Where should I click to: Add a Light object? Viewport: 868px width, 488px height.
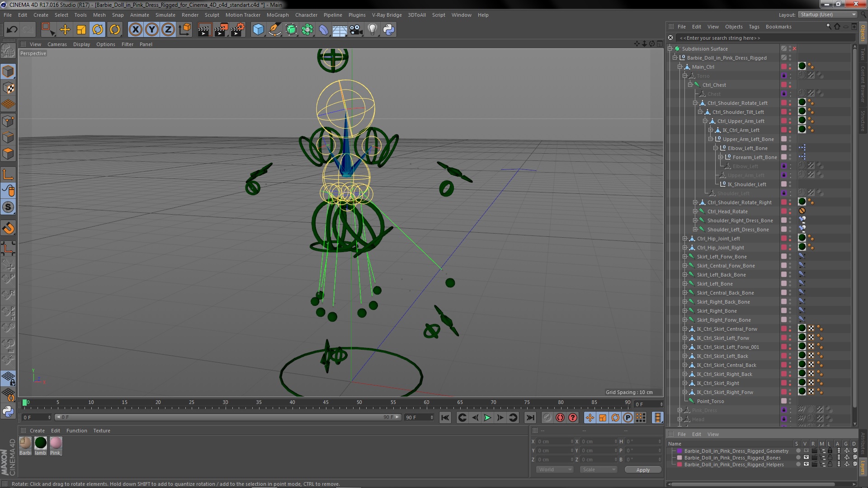(x=373, y=30)
